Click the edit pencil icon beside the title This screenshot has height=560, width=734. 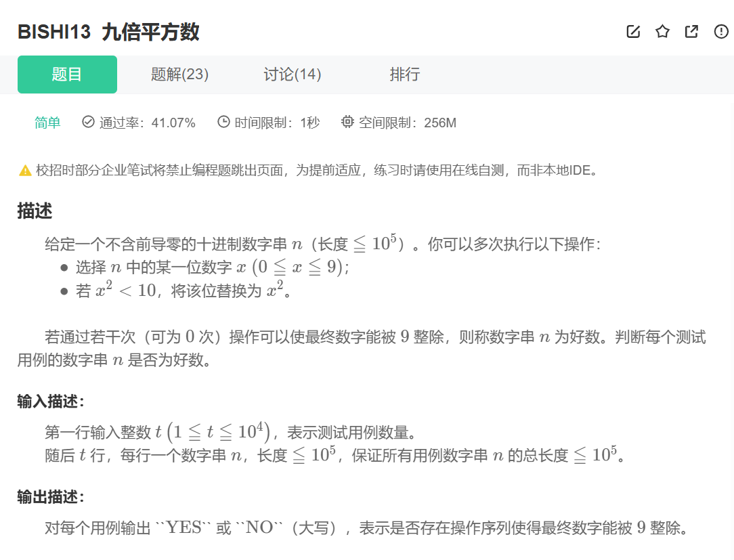[633, 31]
